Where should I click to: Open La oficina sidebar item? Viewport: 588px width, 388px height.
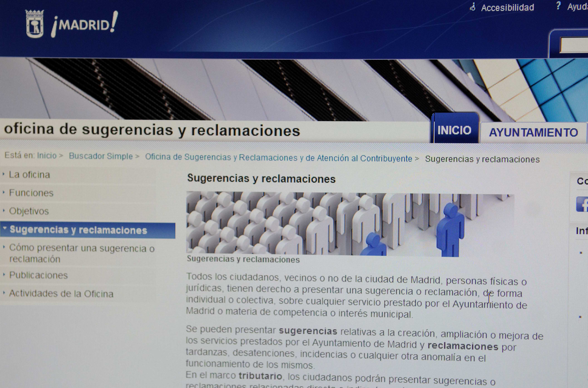[29, 175]
